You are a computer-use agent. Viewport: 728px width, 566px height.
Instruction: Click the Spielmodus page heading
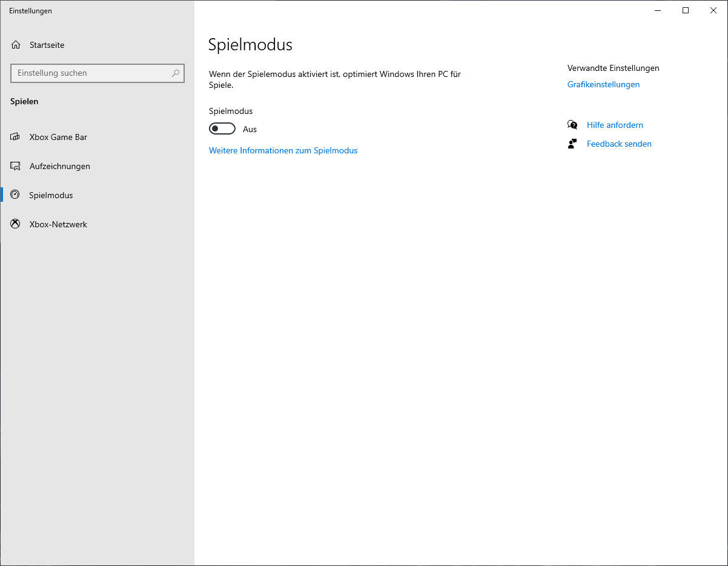[250, 45]
